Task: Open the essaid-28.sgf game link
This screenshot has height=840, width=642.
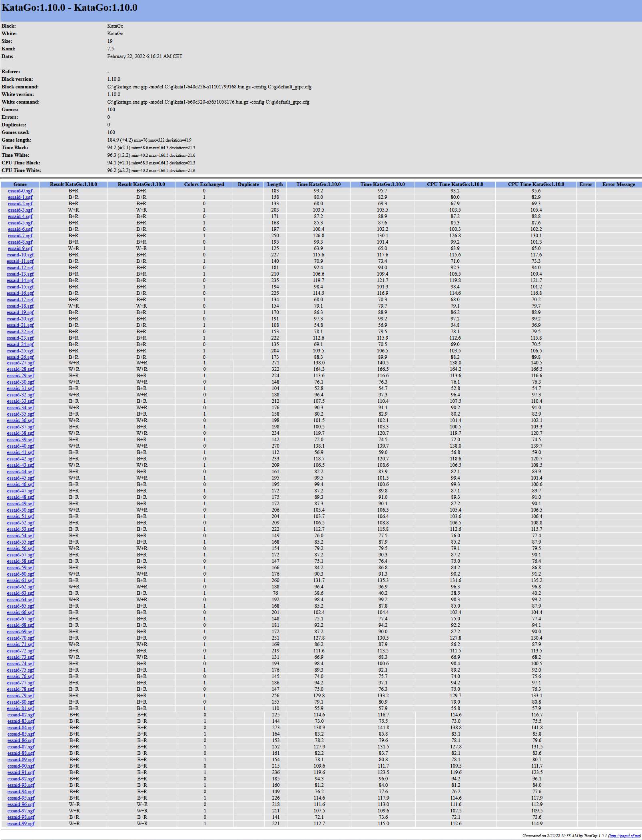Action: coord(20,369)
